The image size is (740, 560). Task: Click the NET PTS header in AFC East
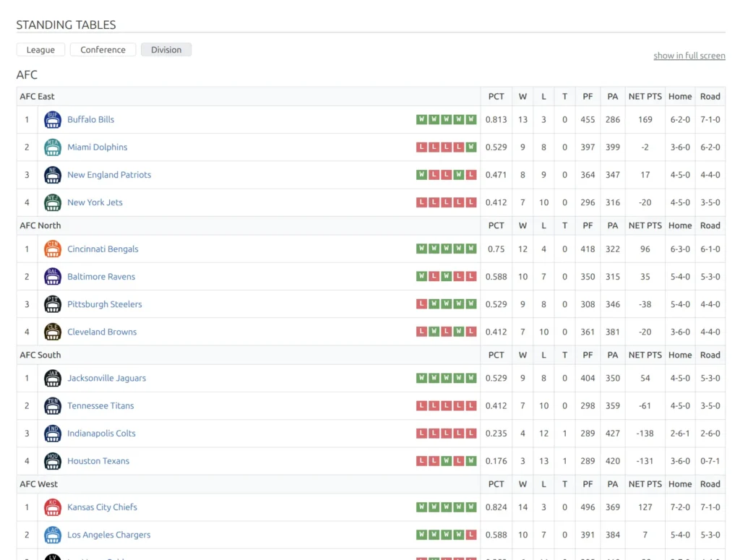click(645, 96)
